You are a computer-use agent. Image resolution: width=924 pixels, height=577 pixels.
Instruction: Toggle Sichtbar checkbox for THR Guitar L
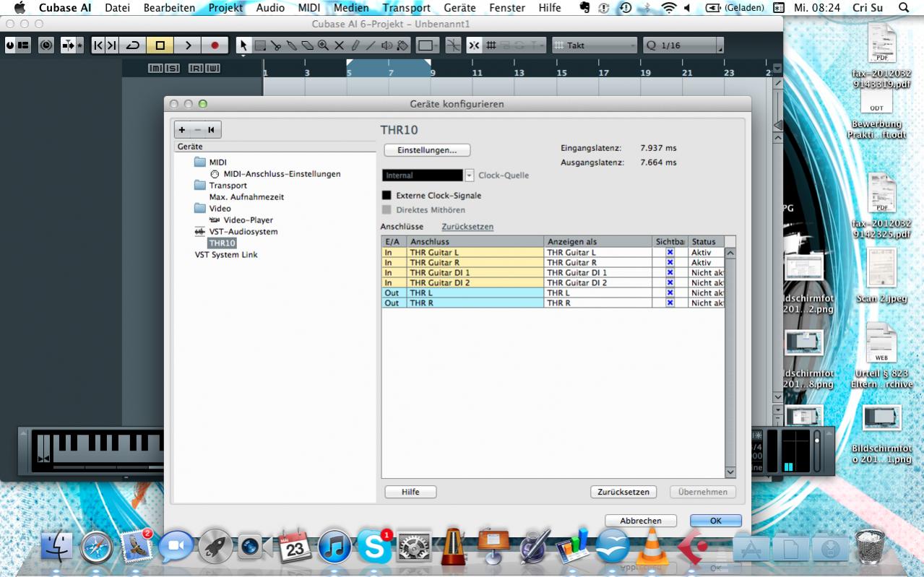pos(670,253)
